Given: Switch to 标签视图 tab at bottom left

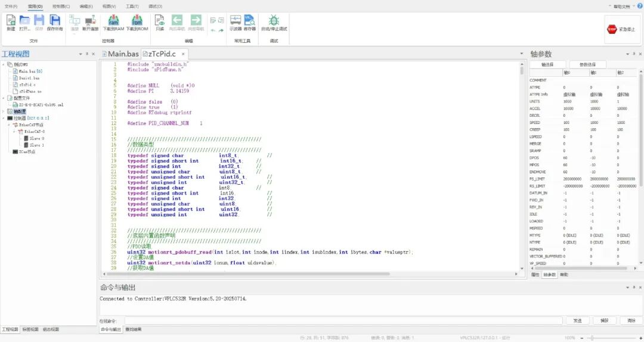Looking at the screenshot, I should [x=30, y=329].
